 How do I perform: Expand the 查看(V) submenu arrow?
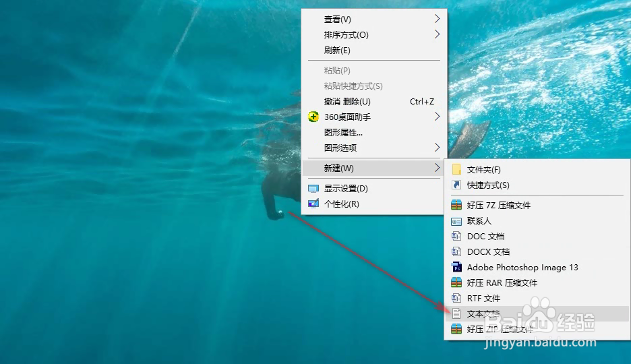click(437, 19)
